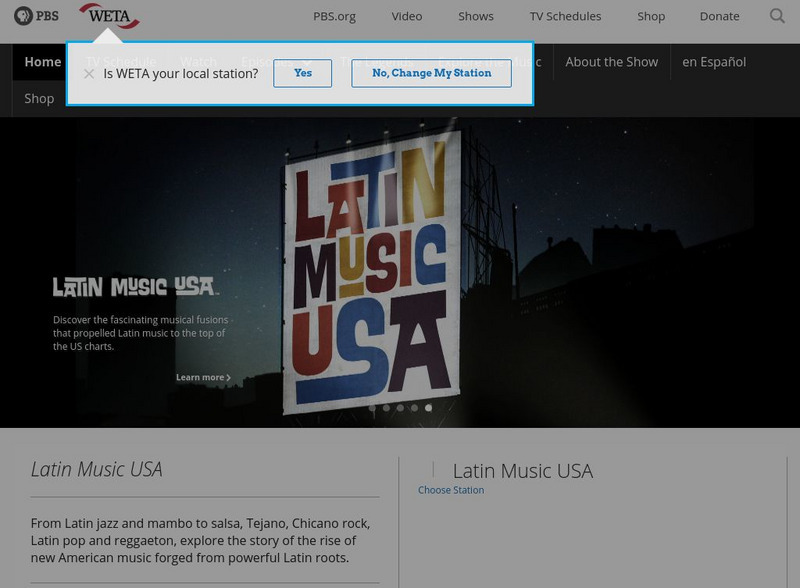
Task: Click the WETA station logo
Action: (x=109, y=16)
